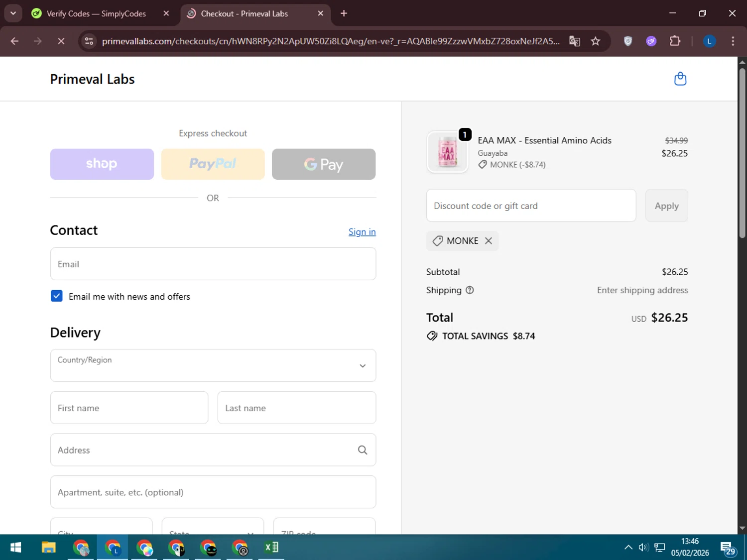Click the browser address bar URL
747x560 pixels.
pos(331,41)
